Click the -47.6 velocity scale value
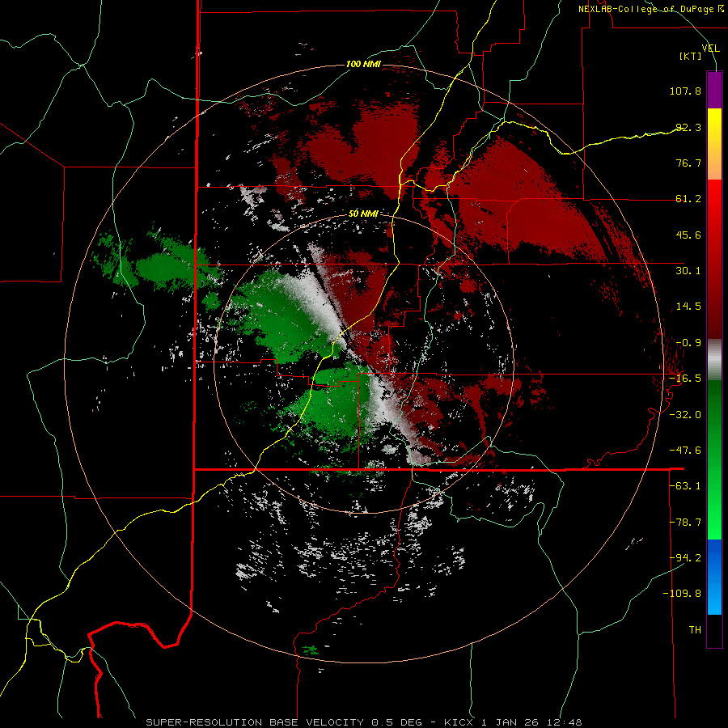The width and height of the screenshot is (728, 728). coord(685,451)
